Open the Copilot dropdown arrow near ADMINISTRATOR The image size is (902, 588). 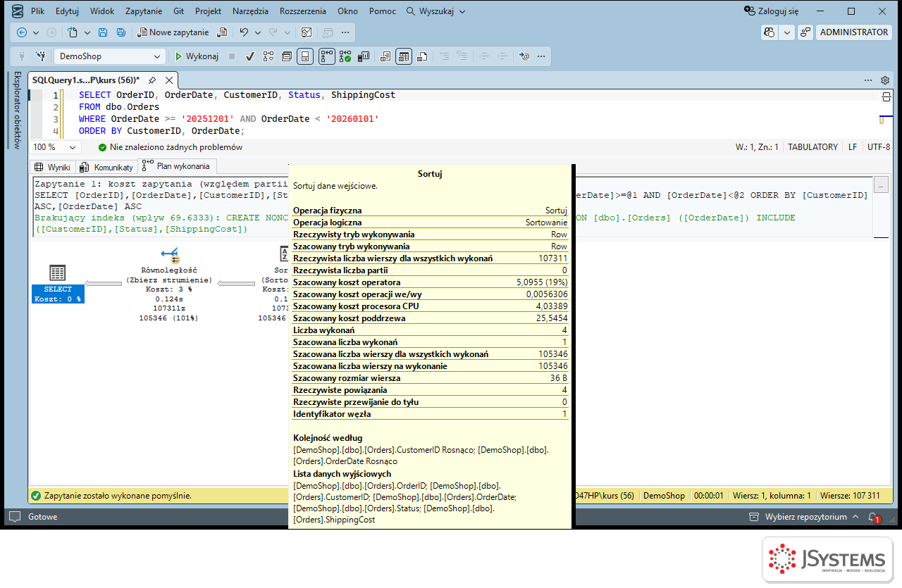click(786, 32)
